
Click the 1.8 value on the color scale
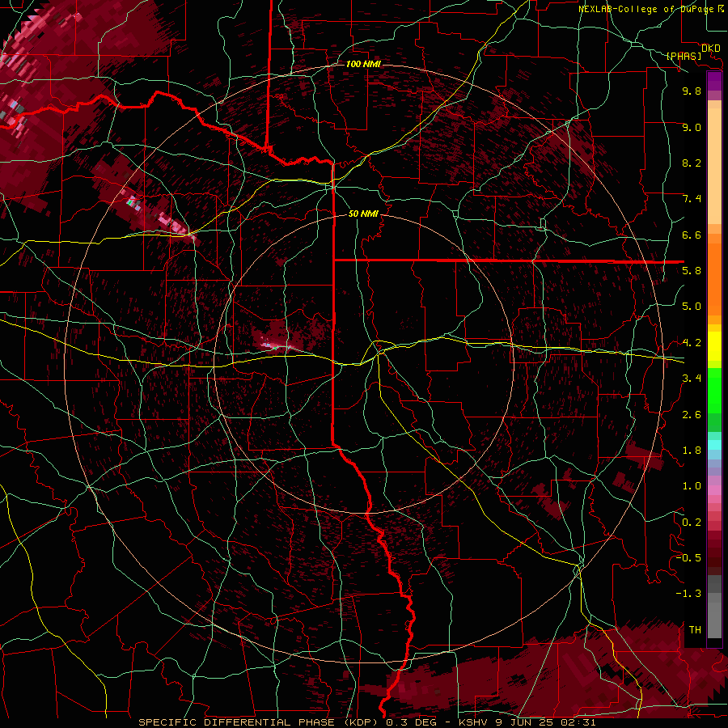coord(692,451)
